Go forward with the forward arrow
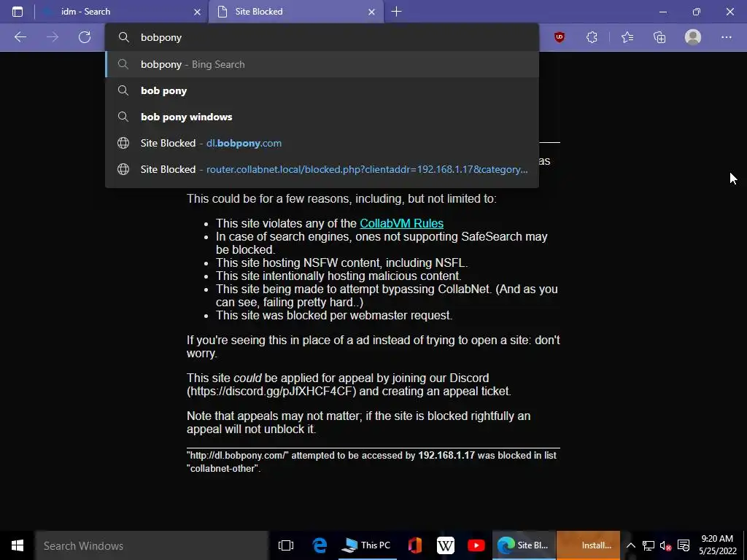Viewport: 747px width, 560px height. (x=53, y=37)
